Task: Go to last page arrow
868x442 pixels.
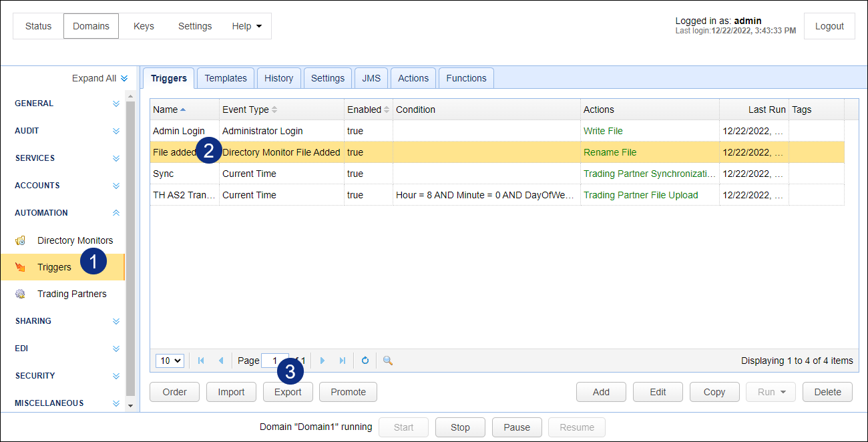Action: pos(343,361)
